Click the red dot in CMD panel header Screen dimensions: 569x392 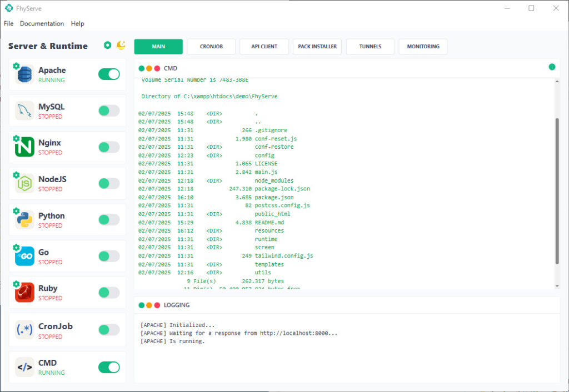click(157, 68)
